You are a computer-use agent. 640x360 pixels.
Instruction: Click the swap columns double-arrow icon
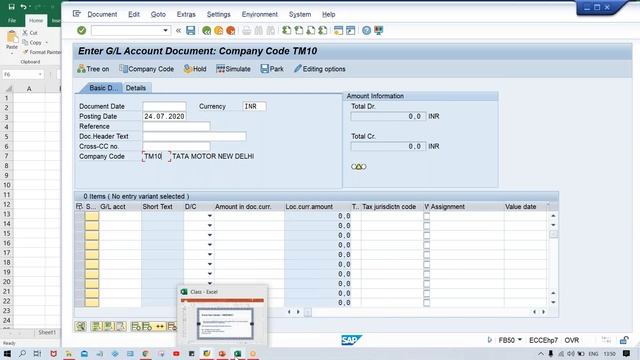pyautogui.click(x=160, y=327)
